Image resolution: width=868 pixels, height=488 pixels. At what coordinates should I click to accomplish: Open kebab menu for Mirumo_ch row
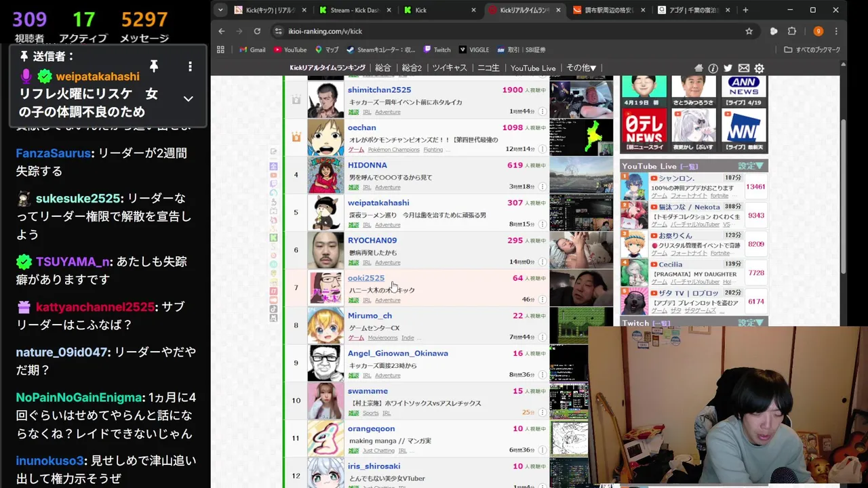pos(542,337)
